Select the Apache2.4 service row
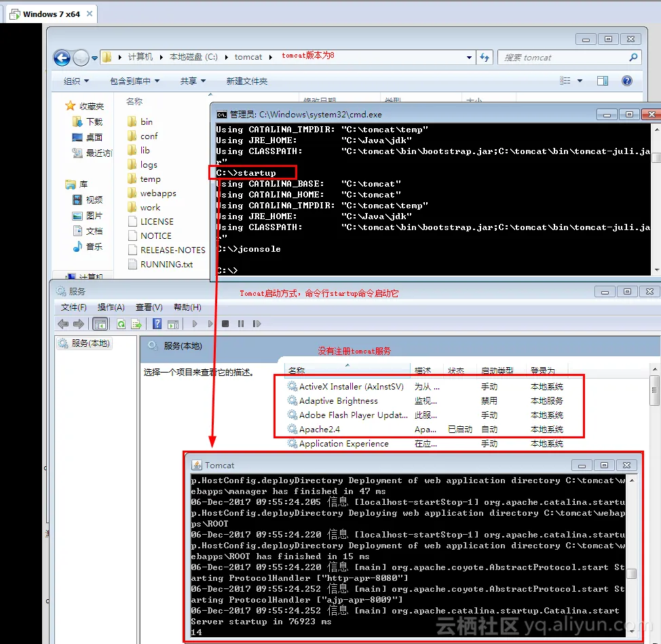661x644 pixels. (319, 430)
